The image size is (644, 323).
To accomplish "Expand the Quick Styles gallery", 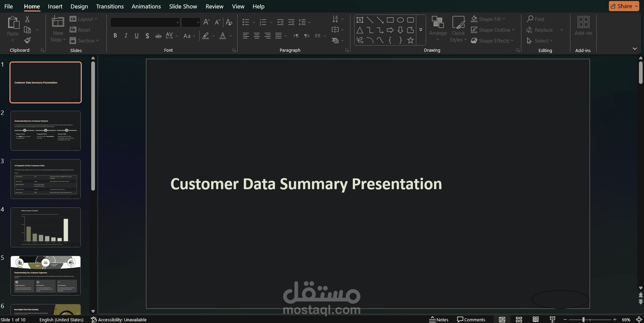I will [x=458, y=29].
